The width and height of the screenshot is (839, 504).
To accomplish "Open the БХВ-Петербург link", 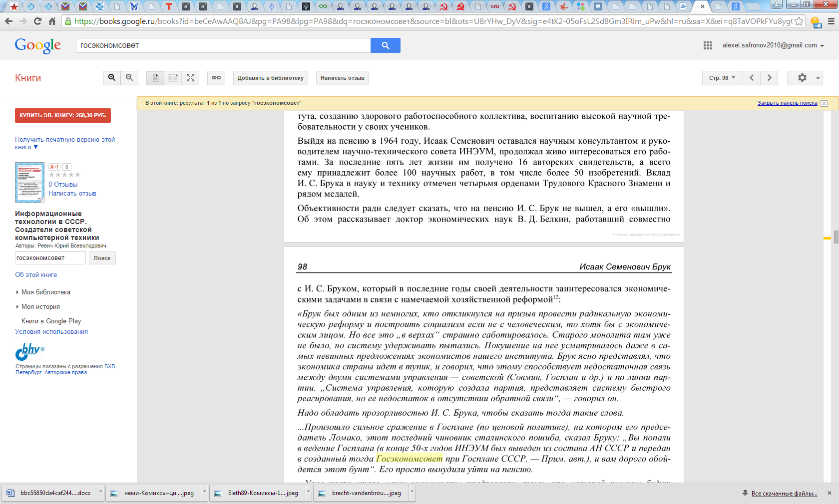I will point(66,369).
